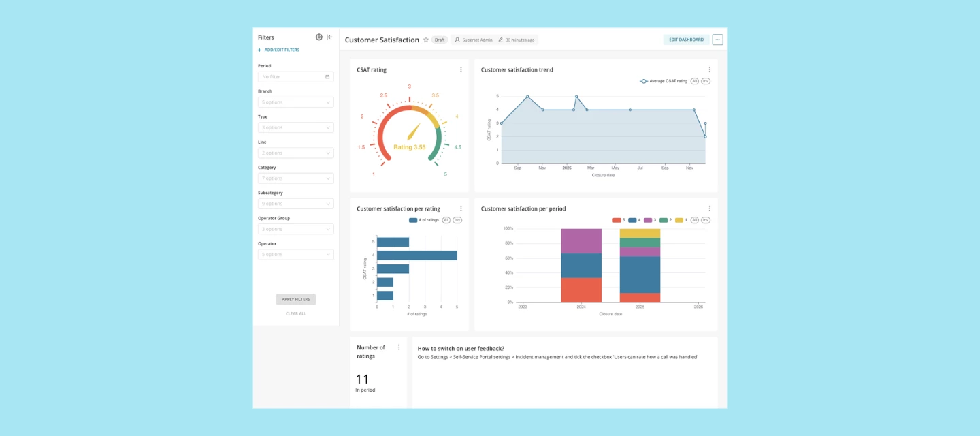
Task: Click the All legend toggle on per period chart
Action: click(695, 219)
